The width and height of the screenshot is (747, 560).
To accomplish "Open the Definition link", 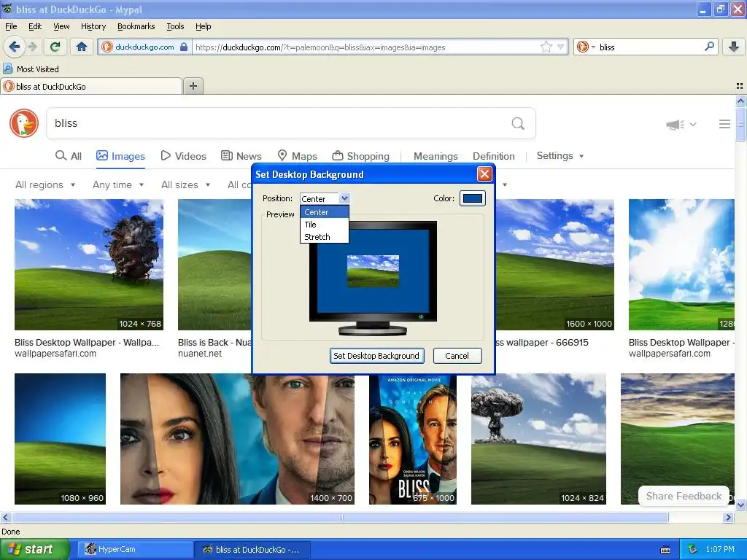I will (494, 156).
